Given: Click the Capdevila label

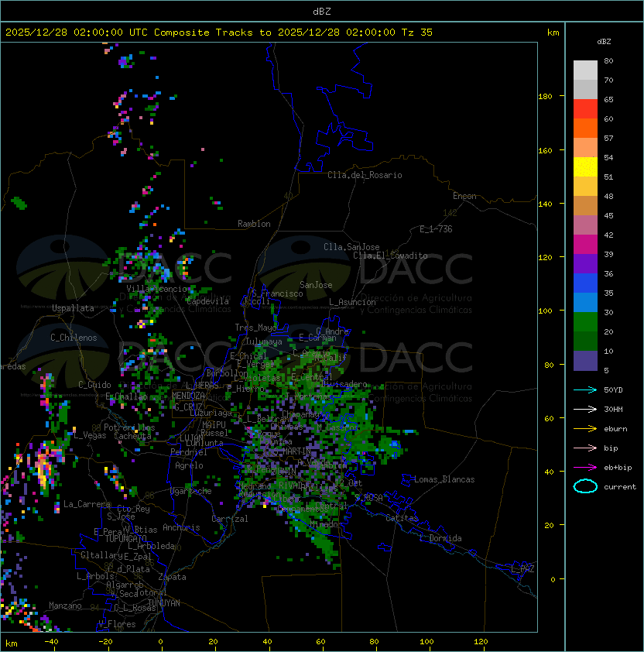Looking at the screenshot, I should 207,301.
